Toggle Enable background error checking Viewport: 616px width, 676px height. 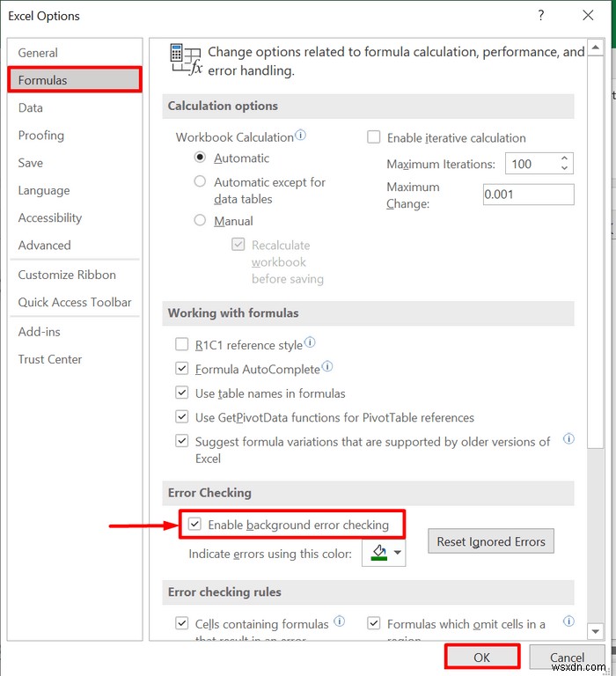click(x=194, y=525)
